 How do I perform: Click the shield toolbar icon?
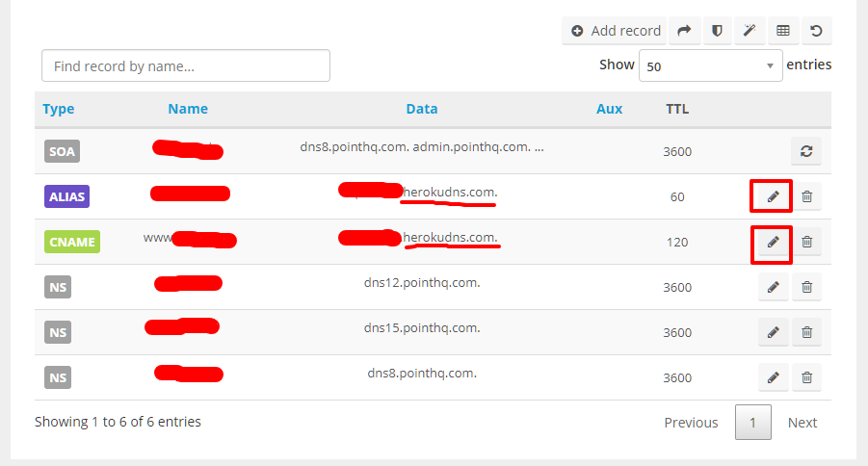(717, 31)
